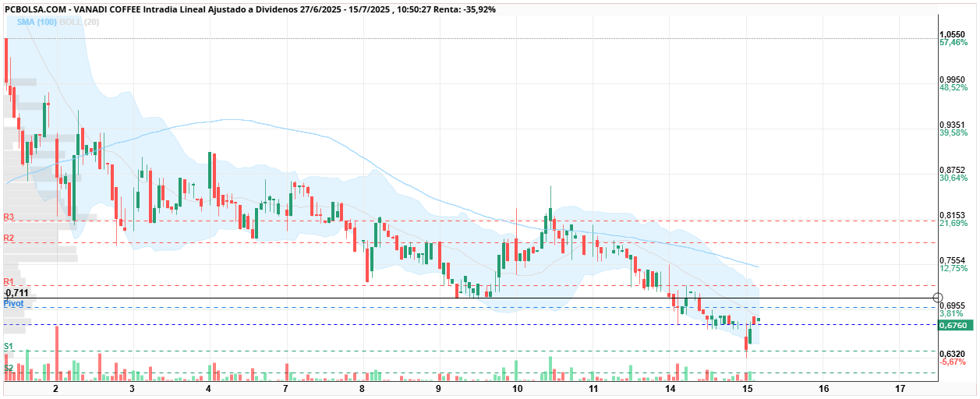Click date axis label 15
The height and width of the screenshot is (399, 980).
[x=746, y=388]
